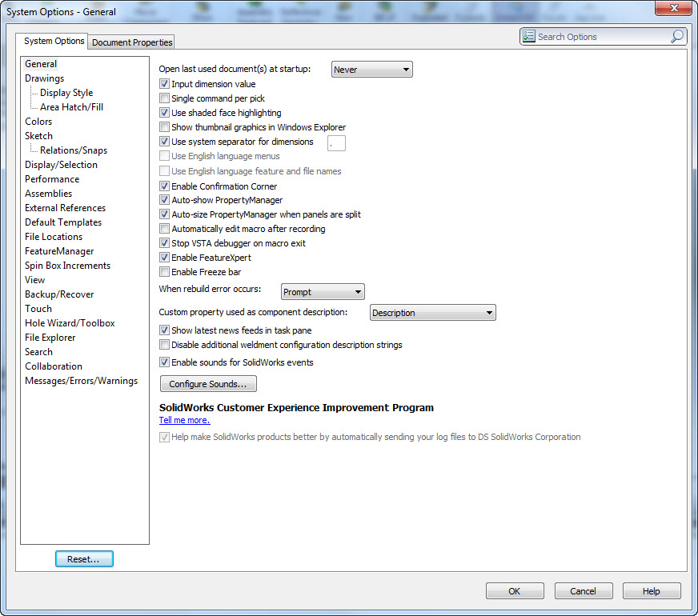
Task: Follow the Tell me more link
Action: (184, 420)
